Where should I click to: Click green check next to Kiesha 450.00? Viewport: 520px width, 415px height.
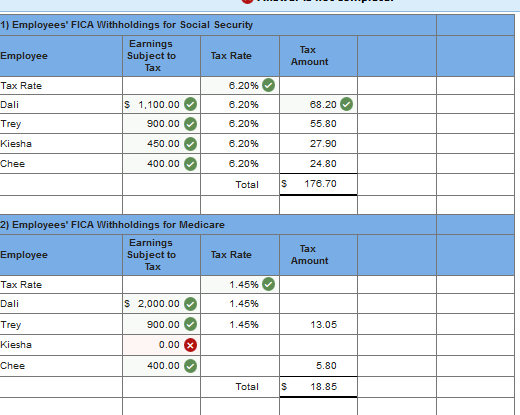pyautogui.click(x=190, y=144)
